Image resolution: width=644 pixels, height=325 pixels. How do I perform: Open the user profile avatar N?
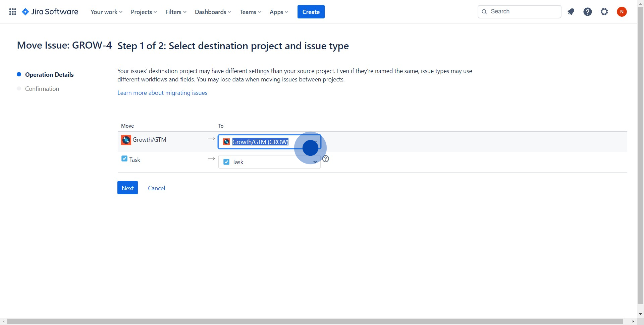click(622, 12)
